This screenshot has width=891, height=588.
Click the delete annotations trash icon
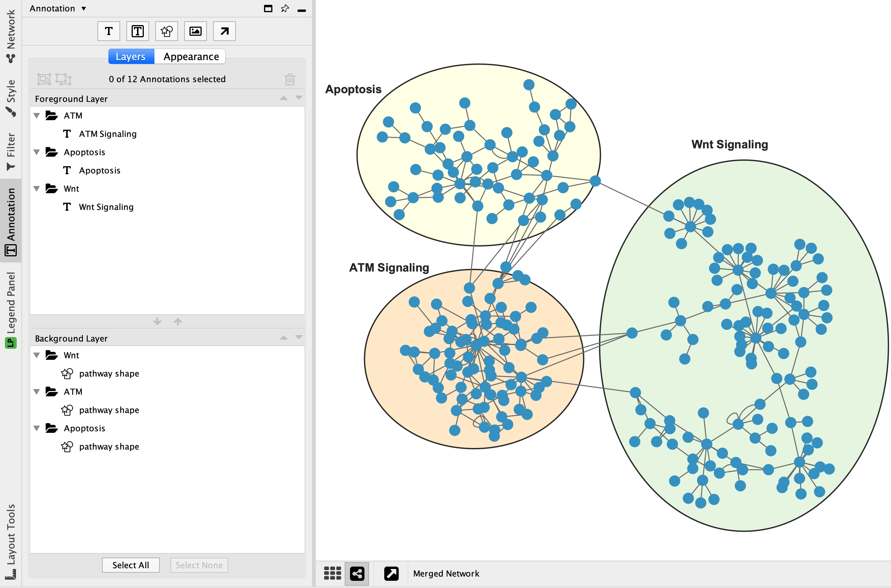coord(290,79)
